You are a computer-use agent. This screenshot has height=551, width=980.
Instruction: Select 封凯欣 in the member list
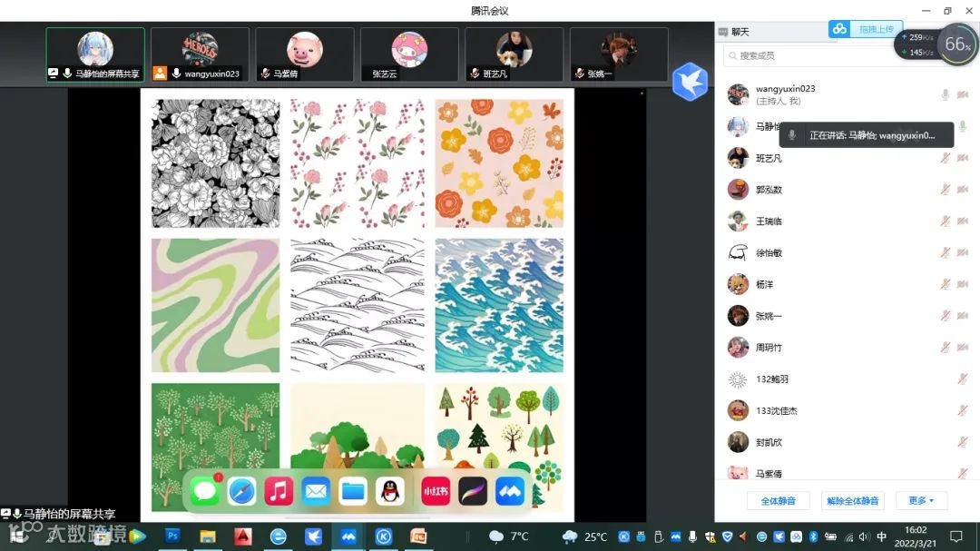[847, 442]
